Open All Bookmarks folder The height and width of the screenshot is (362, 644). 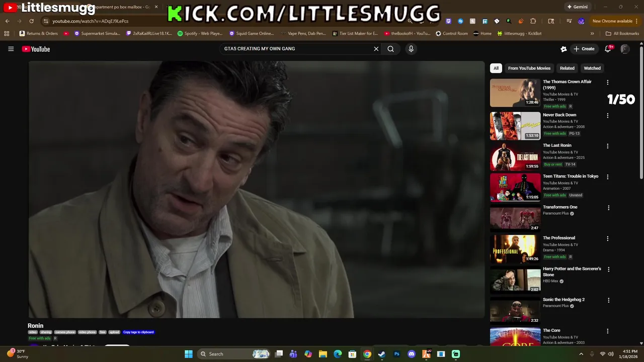[622, 34]
